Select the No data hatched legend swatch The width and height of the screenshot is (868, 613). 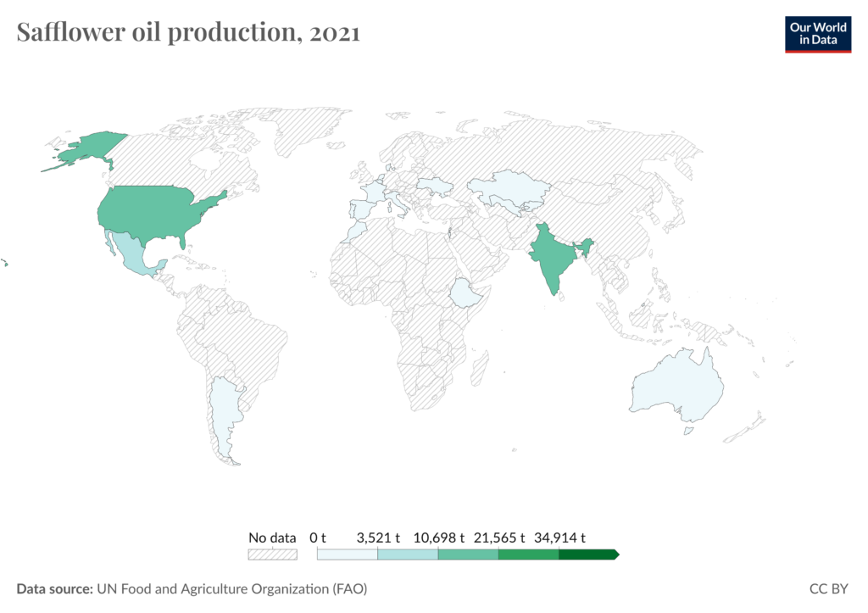click(x=272, y=554)
